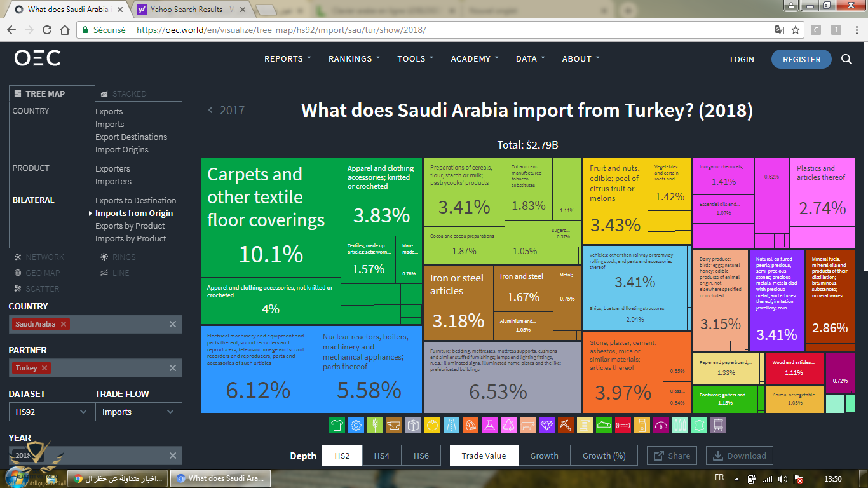This screenshot has width=868, height=488.
Task: Select the purple diamond precious metals icon
Action: click(x=546, y=425)
